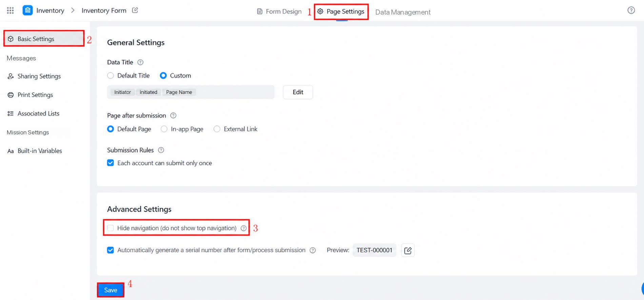Untick Each account can submit only once

[x=110, y=163]
